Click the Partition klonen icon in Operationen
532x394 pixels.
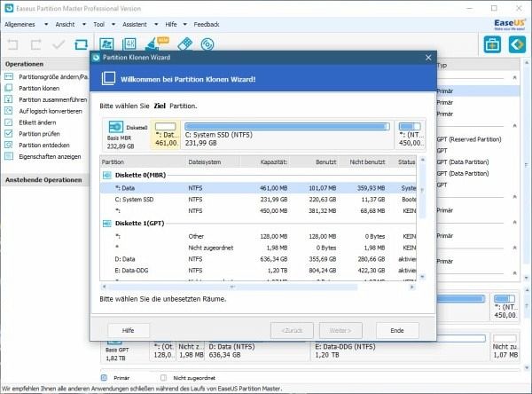pyautogui.click(x=10, y=89)
